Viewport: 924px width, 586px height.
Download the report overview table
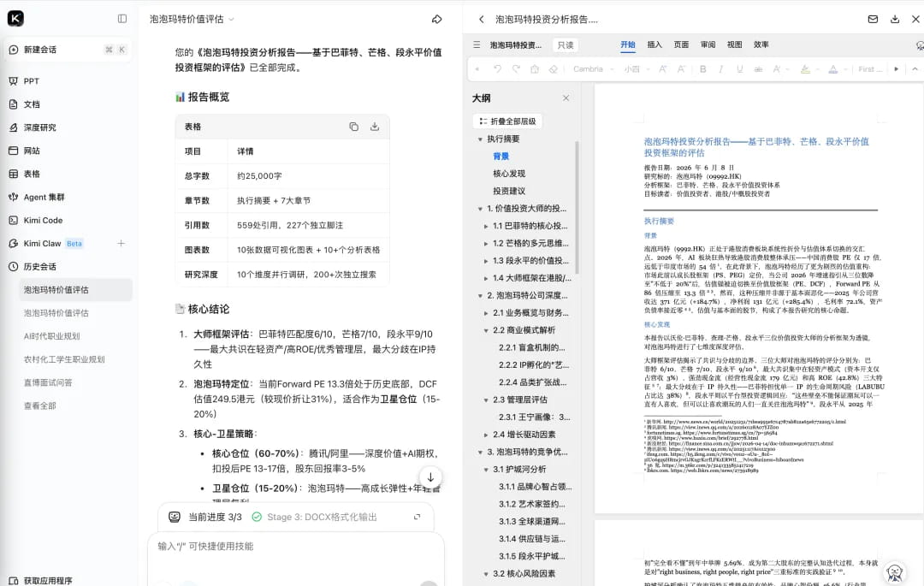[x=374, y=127]
